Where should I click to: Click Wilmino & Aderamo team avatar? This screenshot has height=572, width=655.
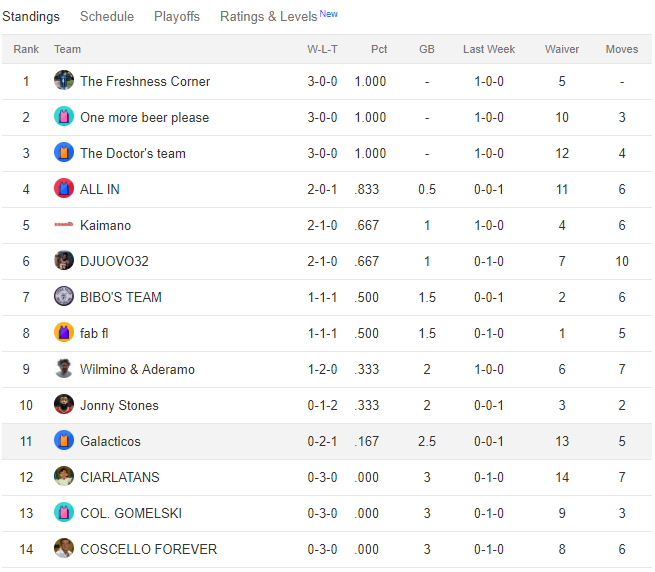click(x=64, y=369)
